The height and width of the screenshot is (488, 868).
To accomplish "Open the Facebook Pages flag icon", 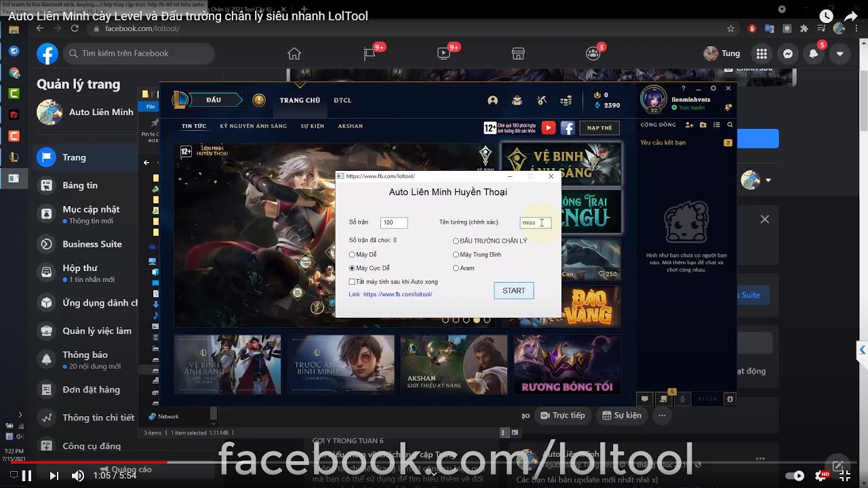I will [369, 54].
